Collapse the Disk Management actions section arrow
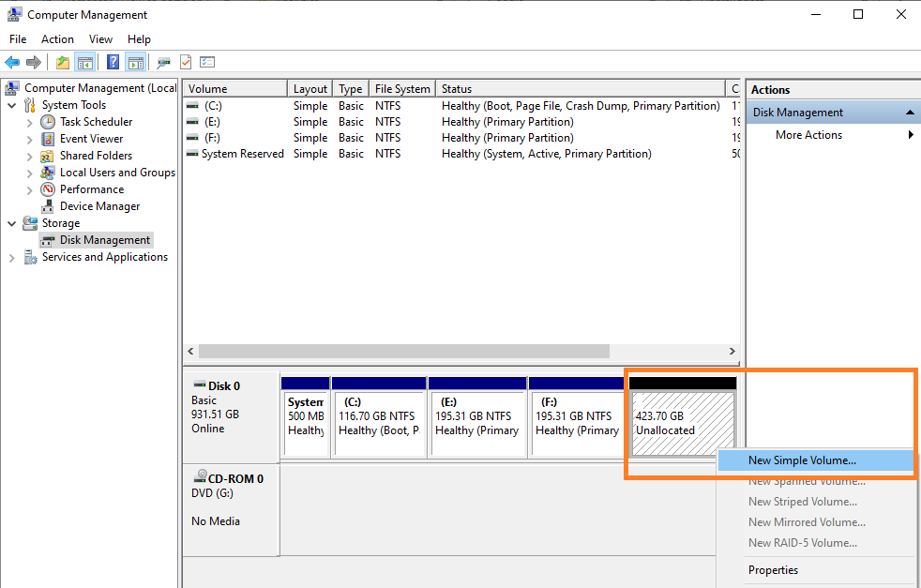This screenshot has height=588, width=921. pos(910,113)
